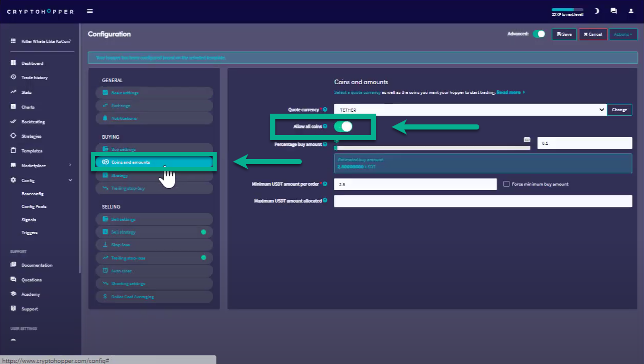Toggle dark mode moon icon
Screen dimensions: 644x364
click(x=597, y=11)
